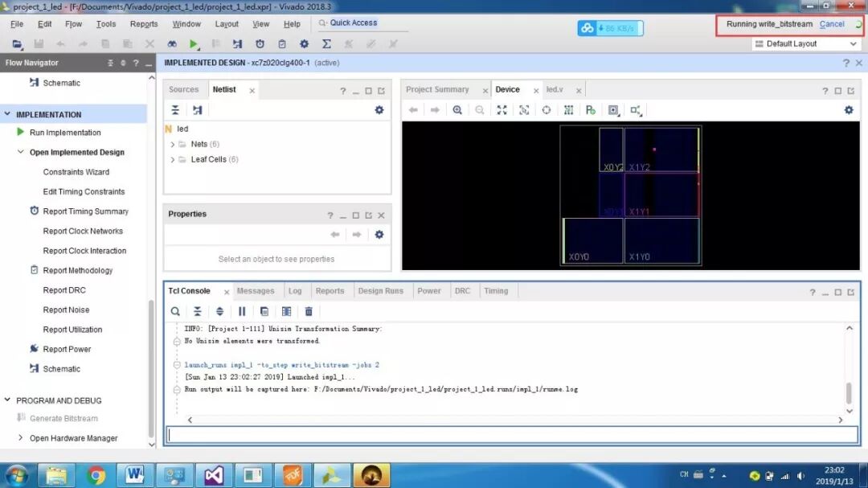Image resolution: width=868 pixels, height=488 pixels.
Task: Click the schematic icon in Netlist panel toolbar
Action: click(198, 109)
